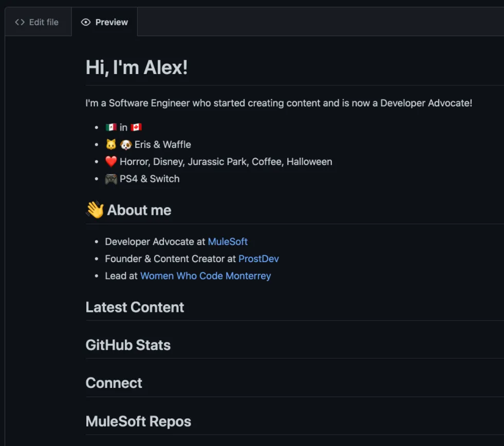Select the Preview tab
The image size is (504, 446).
(104, 22)
